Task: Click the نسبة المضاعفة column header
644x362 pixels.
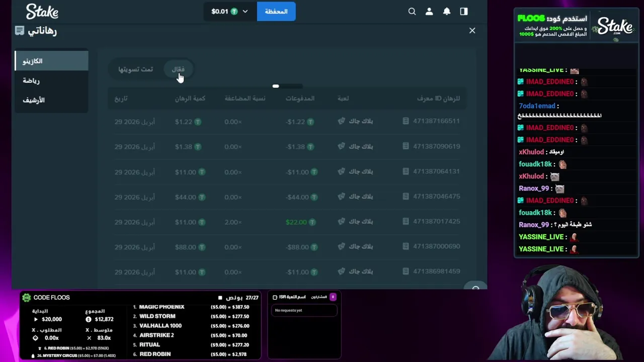Action: pos(245,99)
